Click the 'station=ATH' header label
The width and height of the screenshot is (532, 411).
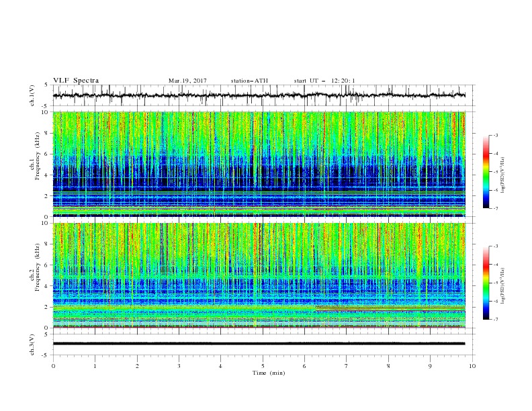[249, 81]
